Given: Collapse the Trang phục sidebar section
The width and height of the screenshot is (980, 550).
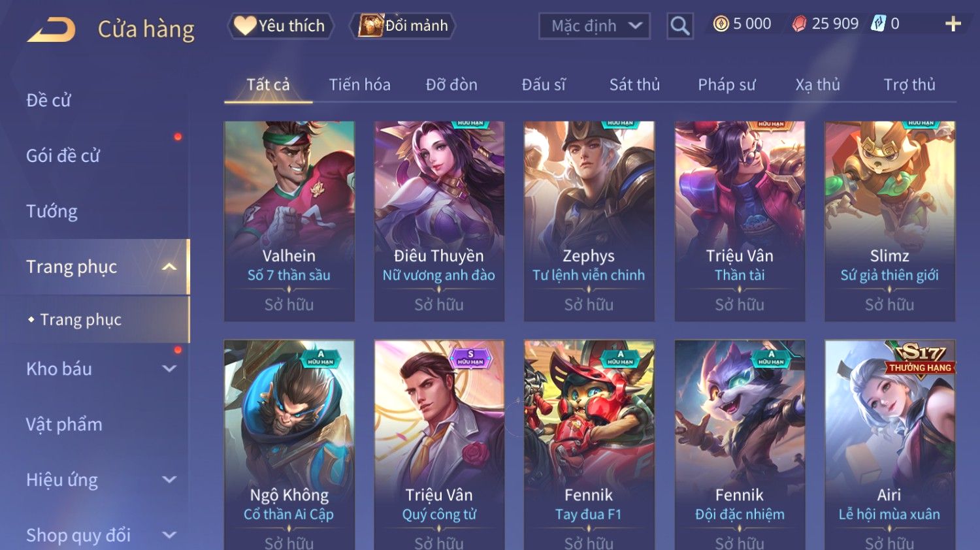Looking at the screenshot, I should [x=169, y=267].
